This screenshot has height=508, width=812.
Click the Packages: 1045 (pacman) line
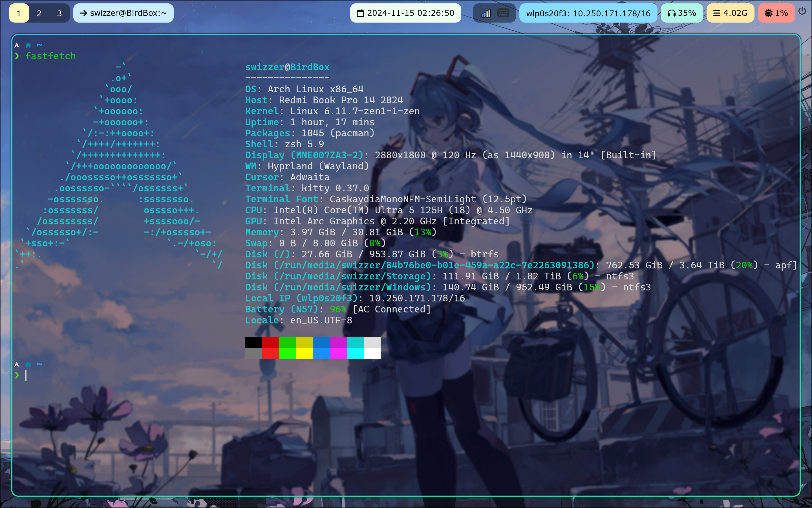(310, 133)
